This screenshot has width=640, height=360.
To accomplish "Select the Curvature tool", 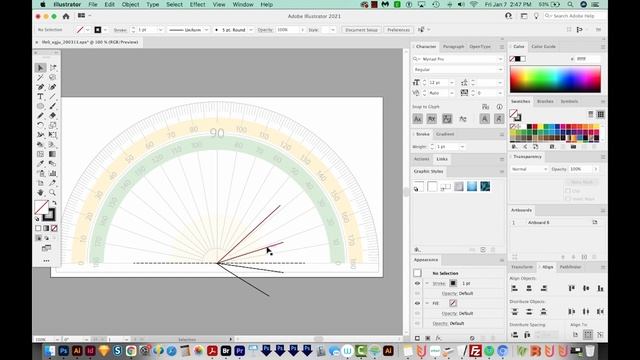I will 53,87.
